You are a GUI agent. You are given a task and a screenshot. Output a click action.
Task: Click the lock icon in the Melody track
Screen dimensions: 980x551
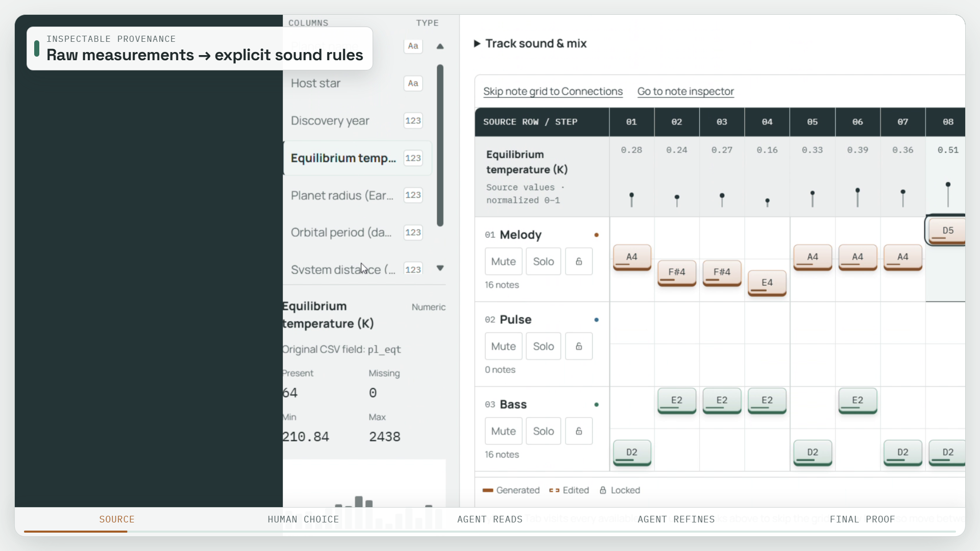(579, 262)
